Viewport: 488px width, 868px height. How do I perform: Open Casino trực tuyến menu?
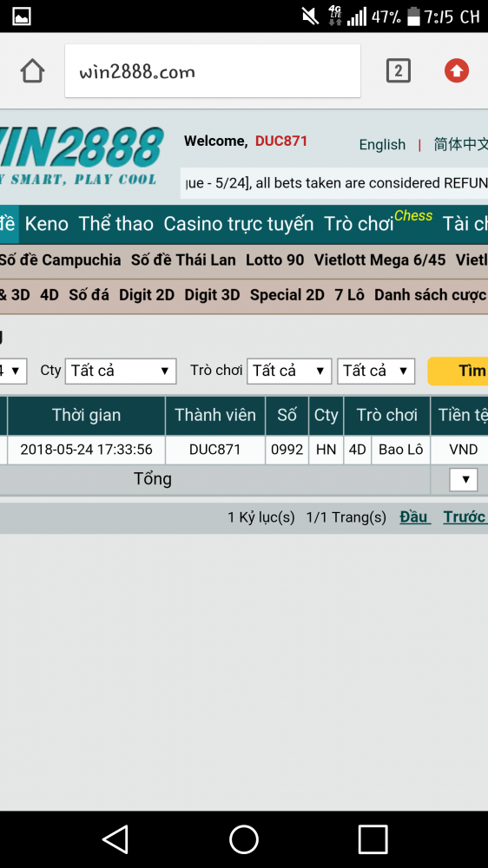[x=238, y=224]
